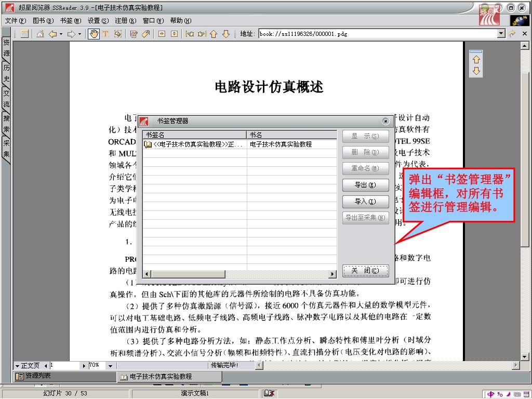532x399 pixels.
Task: Go to next page pointing-hand icon
Action: pyautogui.click(x=202, y=34)
